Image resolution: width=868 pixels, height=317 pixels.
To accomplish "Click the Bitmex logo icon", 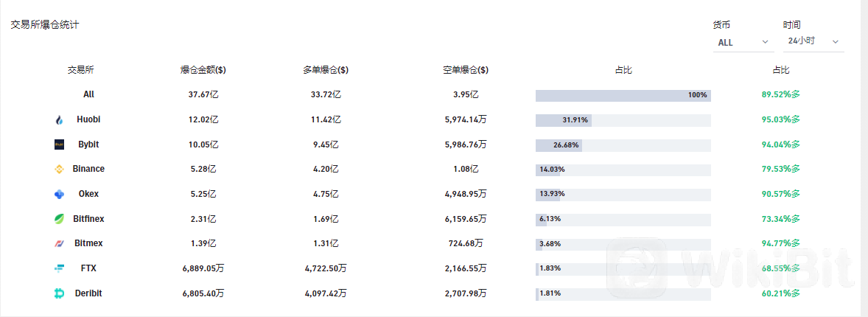I will (59, 243).
